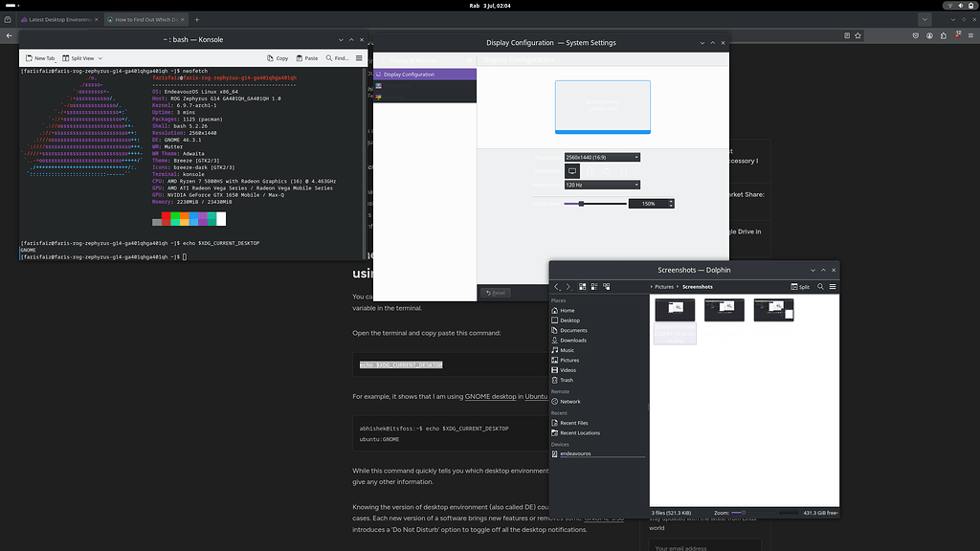Adjust the Global scale slider

point(583,203)
